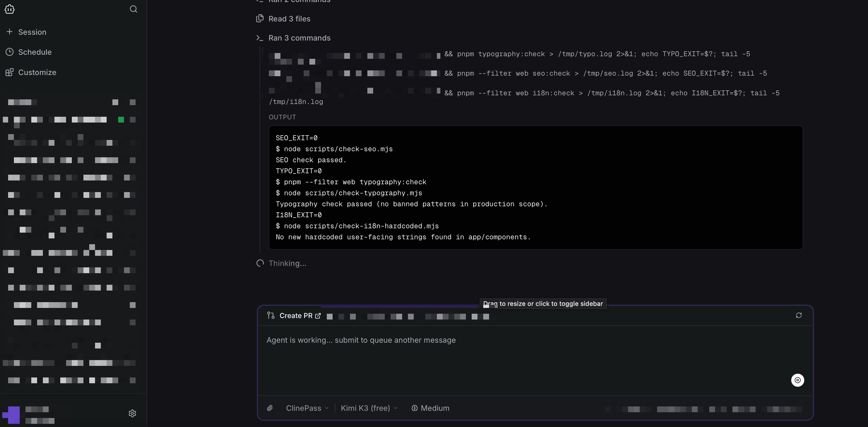The image size is (868, 427).
Task: Click the Cline robot logo icon
Action: tap(10, 9)
